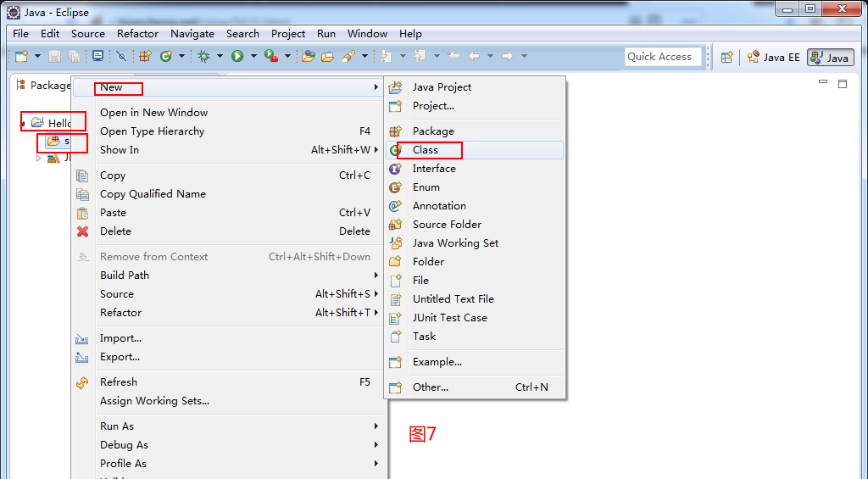The width and height of the screenshot is (868, 479).
Task: Click the New Java Class toolbar icon
Action: coord(165,56)
